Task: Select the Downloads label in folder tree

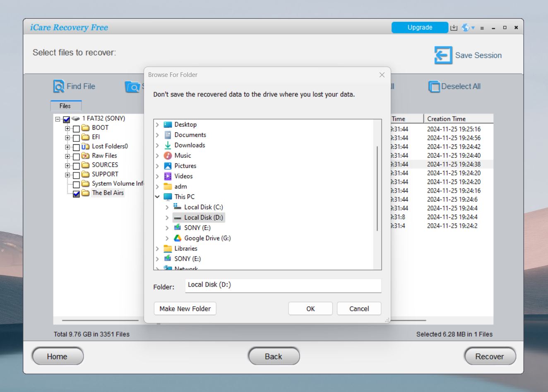Action: (x=190, y=145)
